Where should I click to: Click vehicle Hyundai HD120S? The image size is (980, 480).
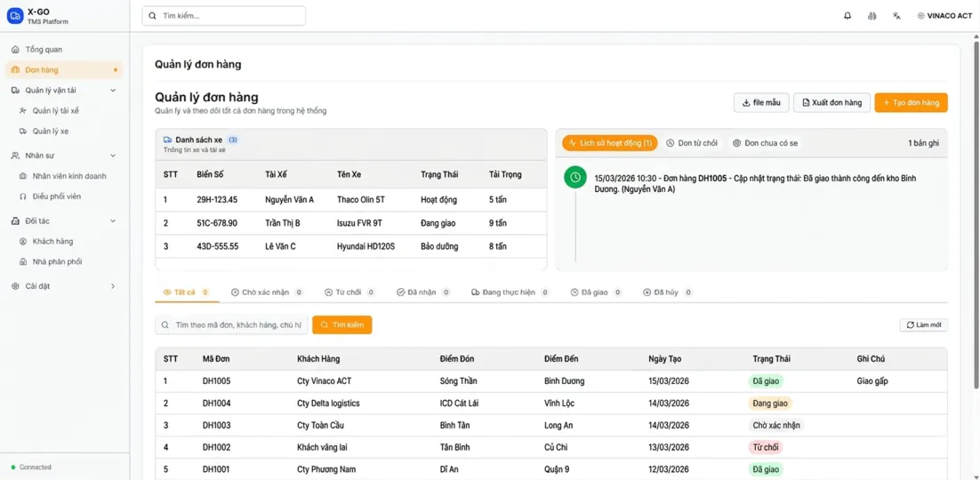365,246
